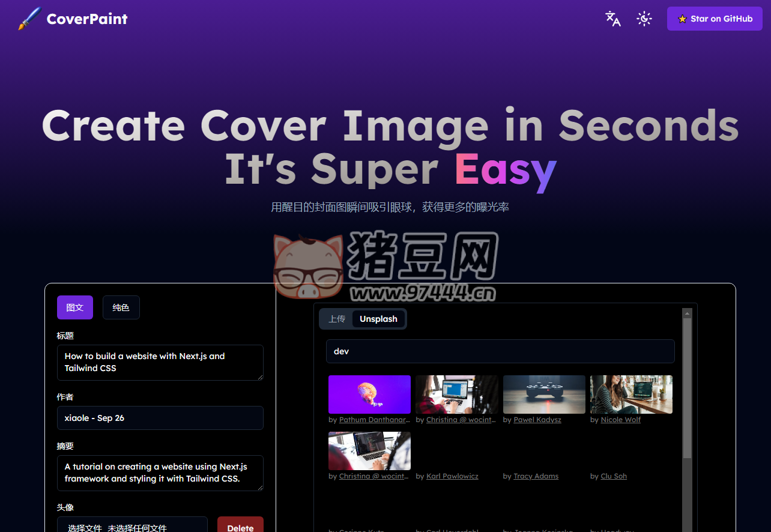Switch to the 图文 mode tab
This screenshot has height=532, width=771.
coord(75,307)
